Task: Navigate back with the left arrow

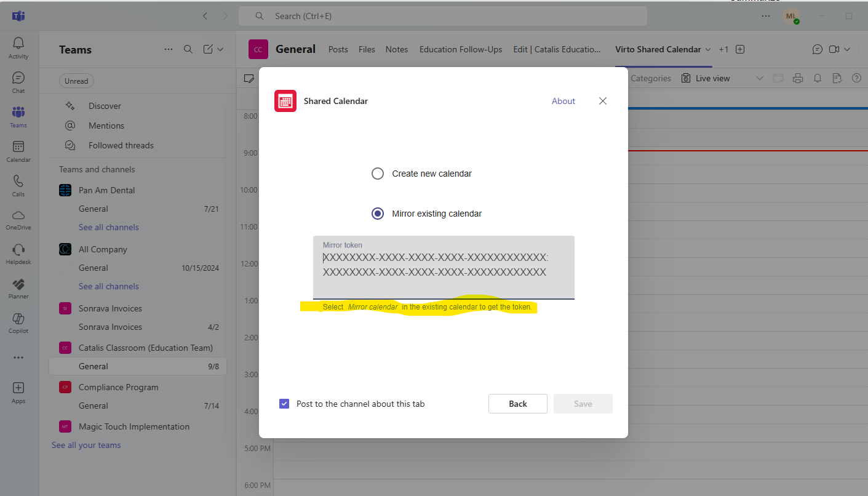Action: (205, 16)
